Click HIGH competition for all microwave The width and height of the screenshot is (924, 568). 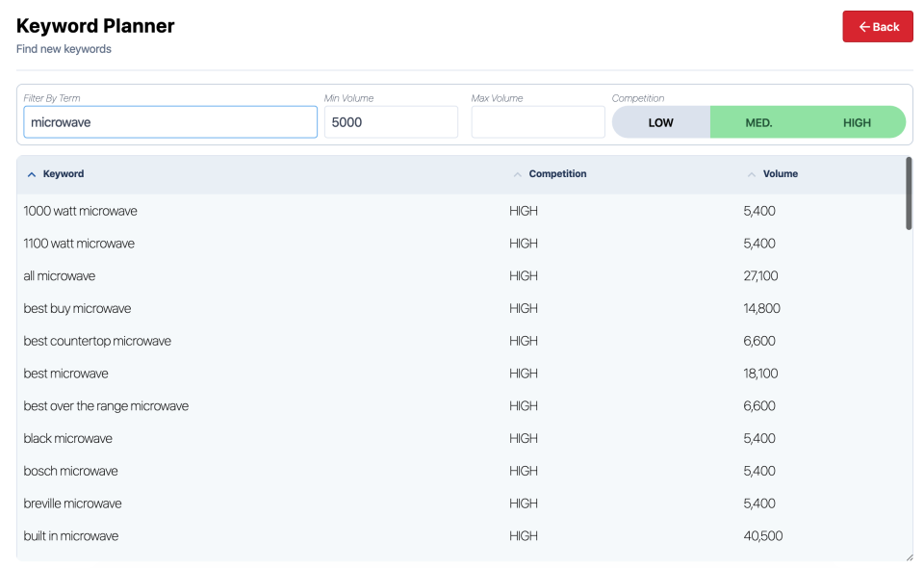click(524, 275)
